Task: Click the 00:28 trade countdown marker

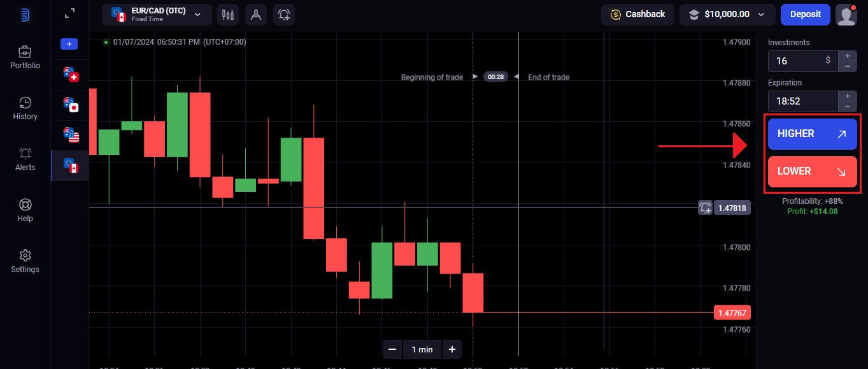Action: (x=495, y=77)
